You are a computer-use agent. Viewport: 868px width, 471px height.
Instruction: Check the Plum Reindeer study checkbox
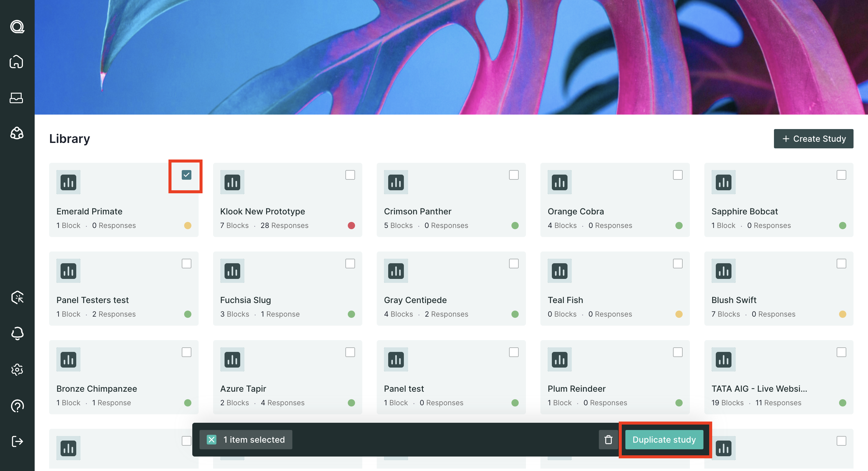(x=677, y=352)
